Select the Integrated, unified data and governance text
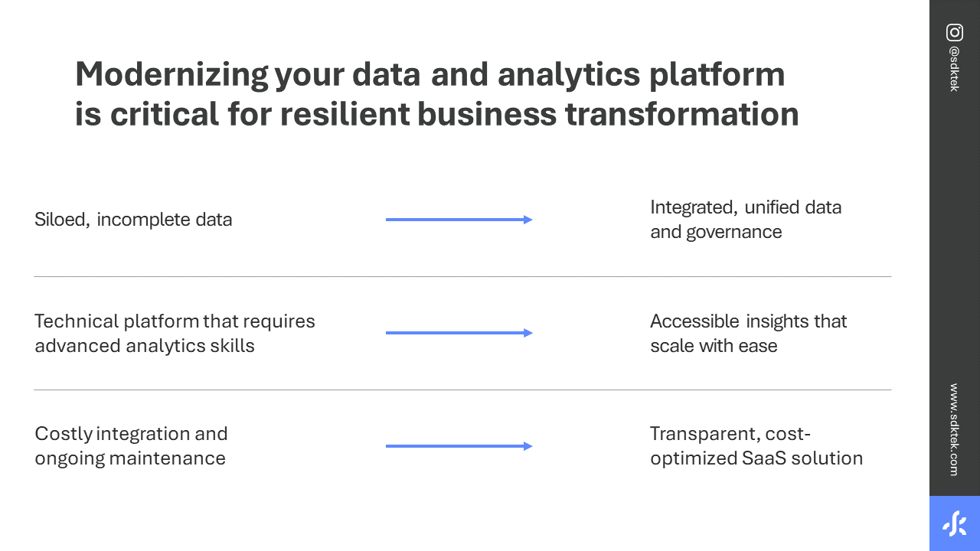Screen dimensions: 980x551 click(x=745, y=220)
